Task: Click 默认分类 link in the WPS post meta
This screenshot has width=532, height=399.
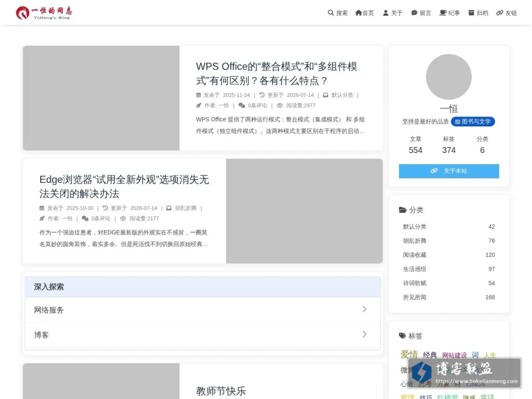Action: pyautogui.click(x=342, y=95)
